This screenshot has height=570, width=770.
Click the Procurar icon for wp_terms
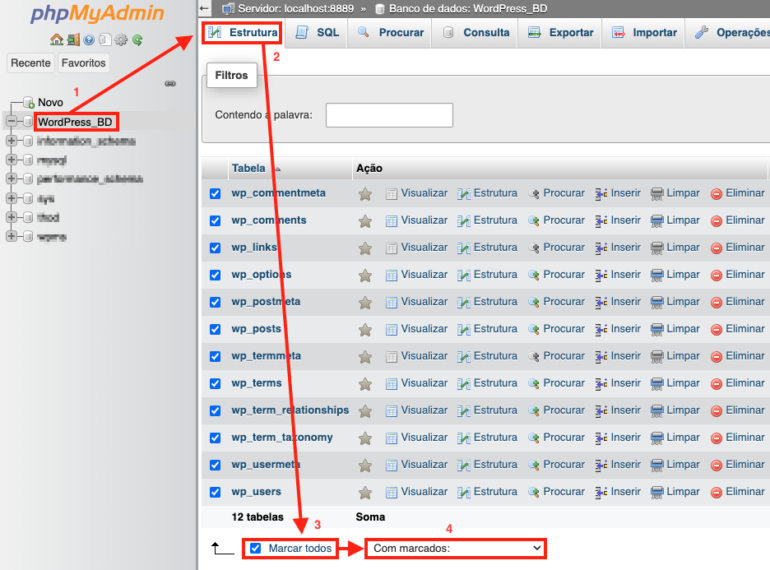pos(534,384)
